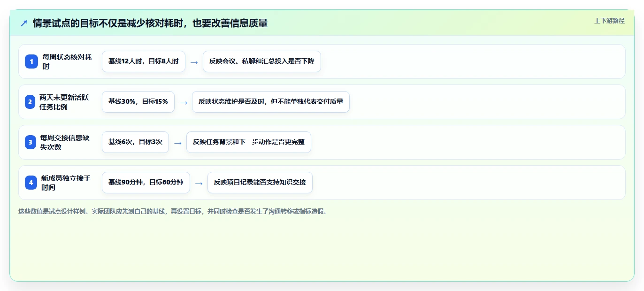Click step number 3 badge
Viewport: 644px width, 291px height.
(31, 142)
